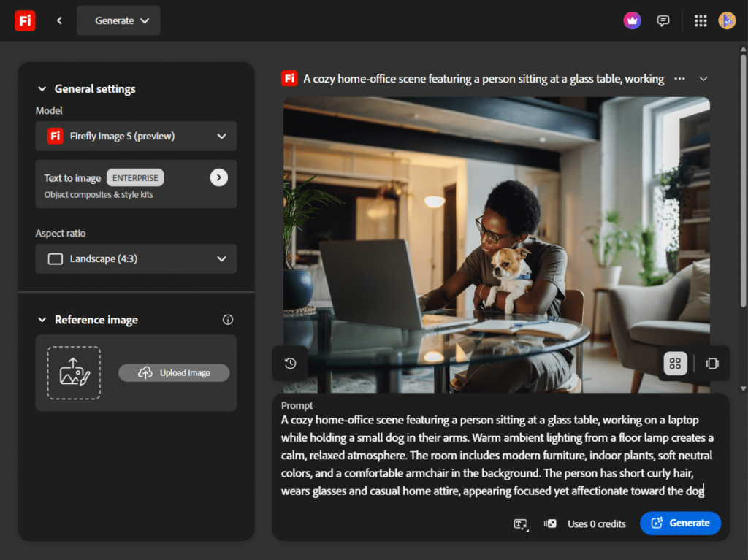Open the feedback chat icon

[x=663, y=20]
